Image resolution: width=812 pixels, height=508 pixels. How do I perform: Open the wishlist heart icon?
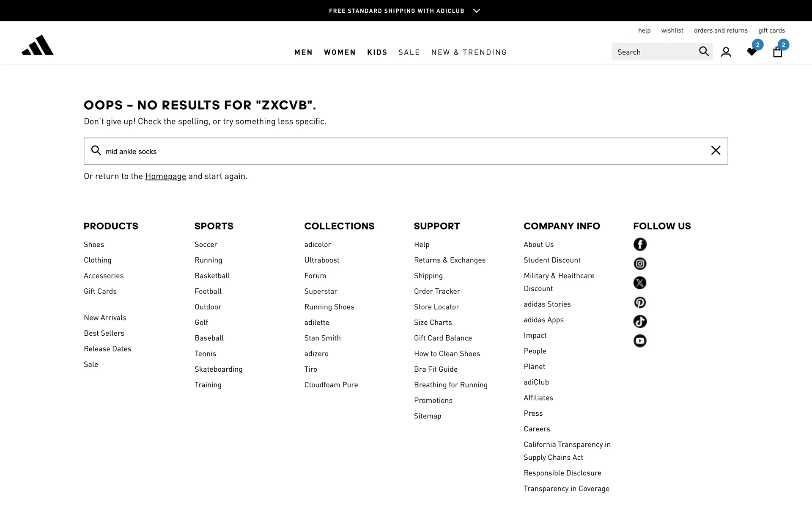[752, 52]
